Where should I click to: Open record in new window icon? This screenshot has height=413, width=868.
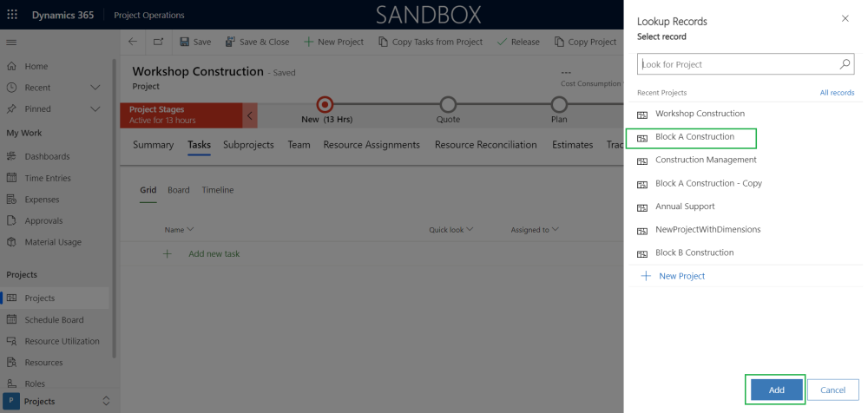click(x=159, y=42)
